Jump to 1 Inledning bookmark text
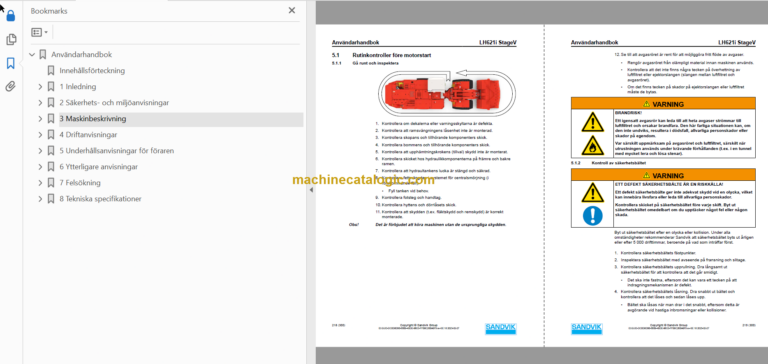Screen dimensions: 768x364 point(78,87)
